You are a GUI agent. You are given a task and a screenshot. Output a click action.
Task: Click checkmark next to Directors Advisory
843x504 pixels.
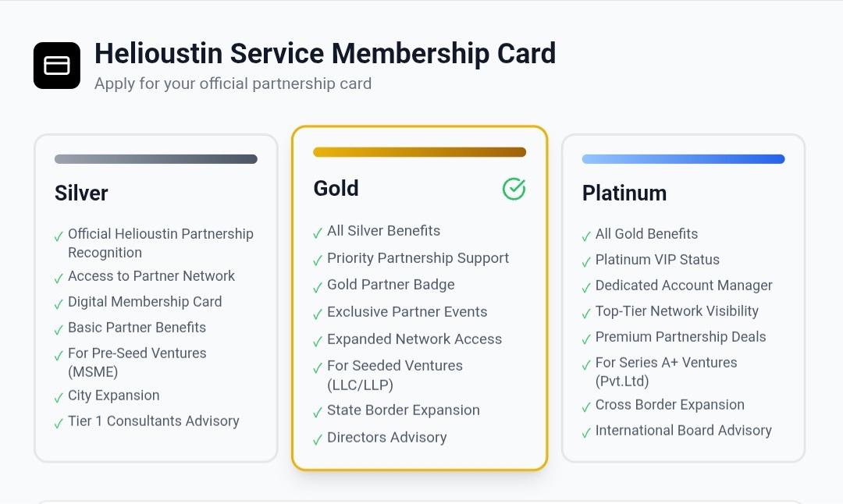tap(318, 439)
